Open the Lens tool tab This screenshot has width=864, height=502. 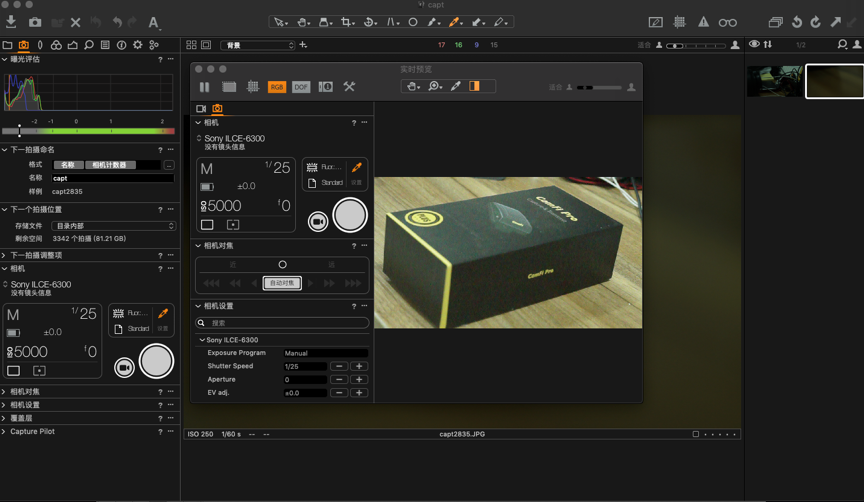click(40, 45)
